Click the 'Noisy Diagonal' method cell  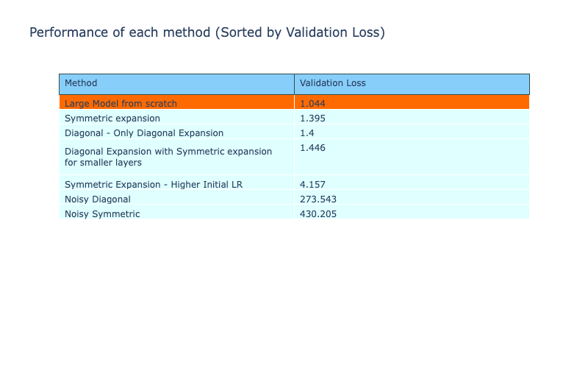tap(98, 199)
